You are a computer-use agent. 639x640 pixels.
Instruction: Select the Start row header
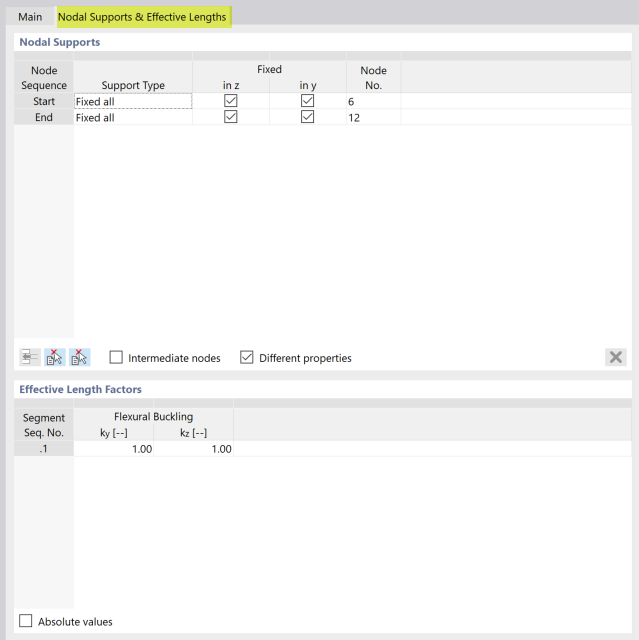tap(44, 101)
